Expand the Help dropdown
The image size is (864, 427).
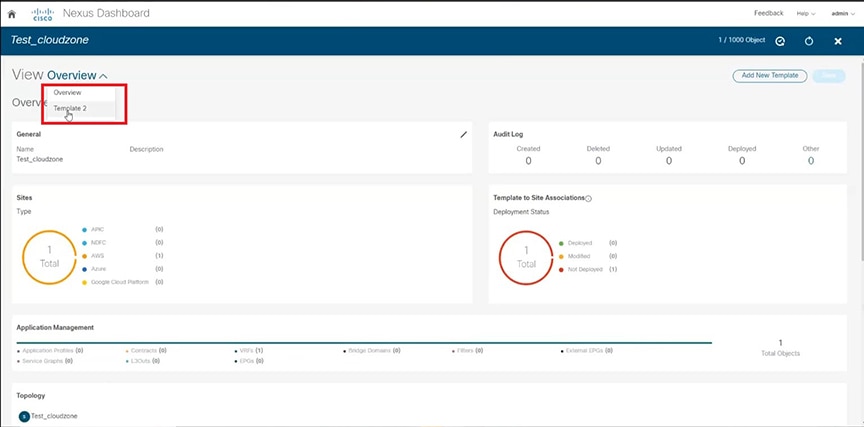click(806, 14)
